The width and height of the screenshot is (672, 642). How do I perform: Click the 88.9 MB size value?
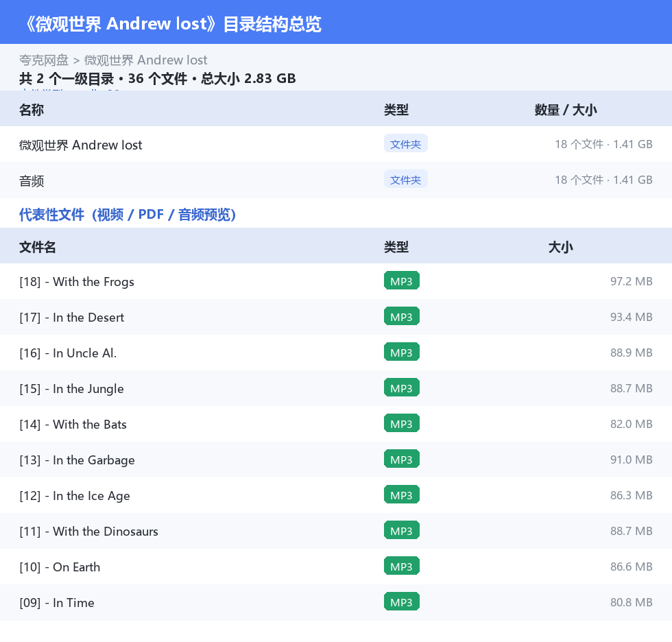tap(632, 353)
